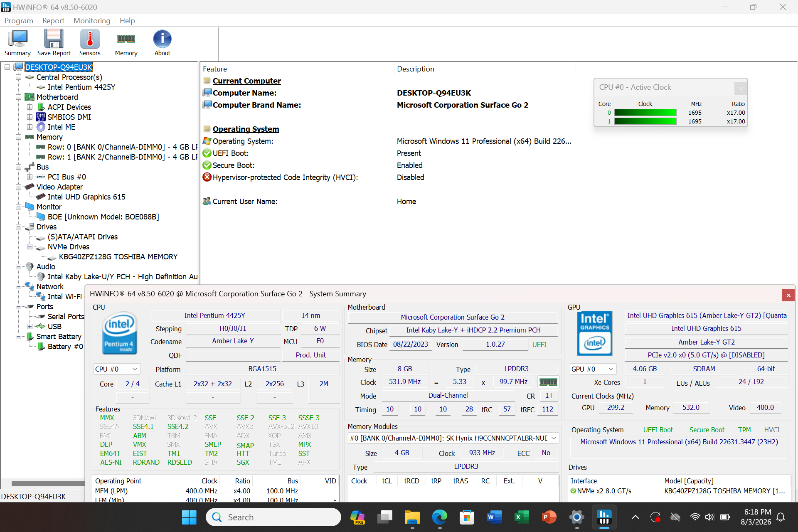Launch Microsoft Edge from the taskbar
Viewport: 798px width, 532px height.
pyautogui.click(x=439, y=517)
